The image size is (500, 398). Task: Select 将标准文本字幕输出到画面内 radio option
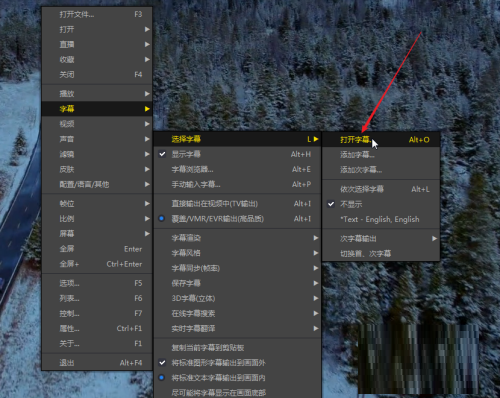tap(237, 378)
